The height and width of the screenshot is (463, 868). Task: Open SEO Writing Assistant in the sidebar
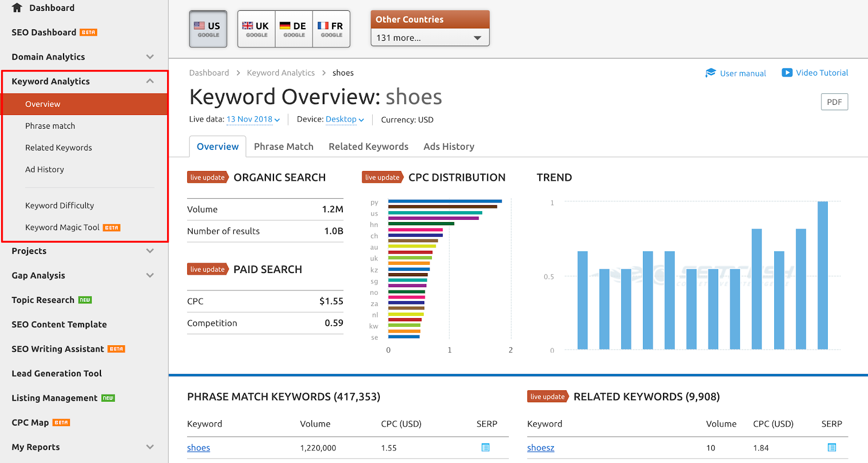pyautogui.click(x=58, y=349)
